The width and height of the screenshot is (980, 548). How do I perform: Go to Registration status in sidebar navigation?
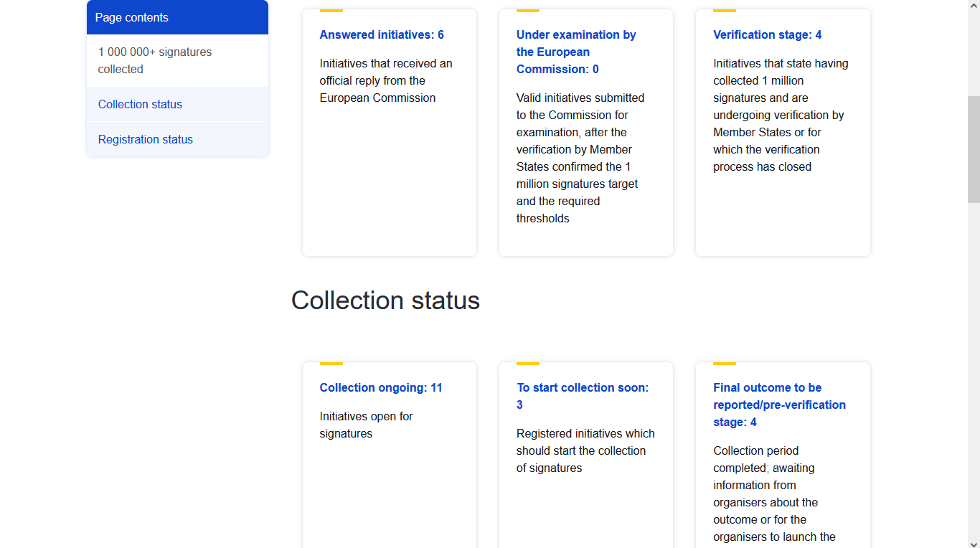tap(146, 139)
